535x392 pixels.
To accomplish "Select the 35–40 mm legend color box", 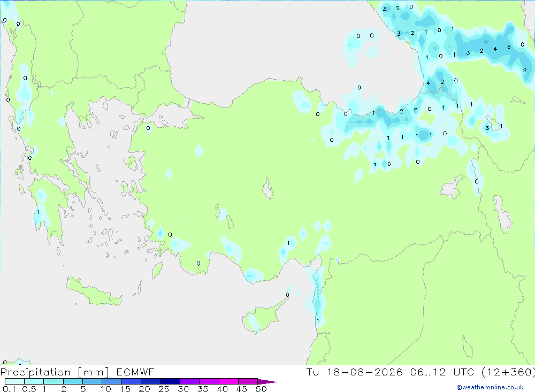I will (x=209, y=381).
